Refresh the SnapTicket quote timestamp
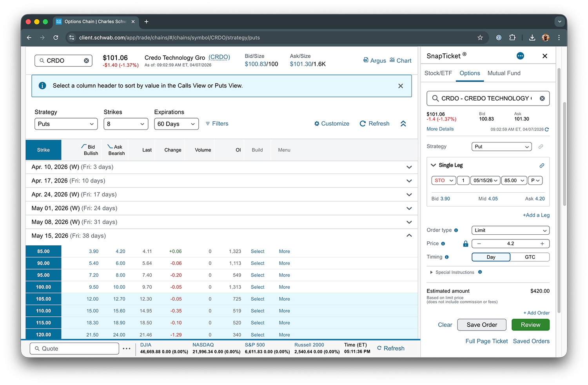This screenshot has height=385, width=588. click(547, 130)
